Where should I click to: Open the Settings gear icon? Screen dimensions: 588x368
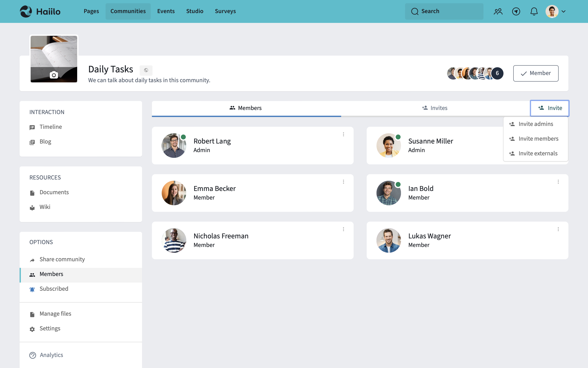(x=32, y=329)
